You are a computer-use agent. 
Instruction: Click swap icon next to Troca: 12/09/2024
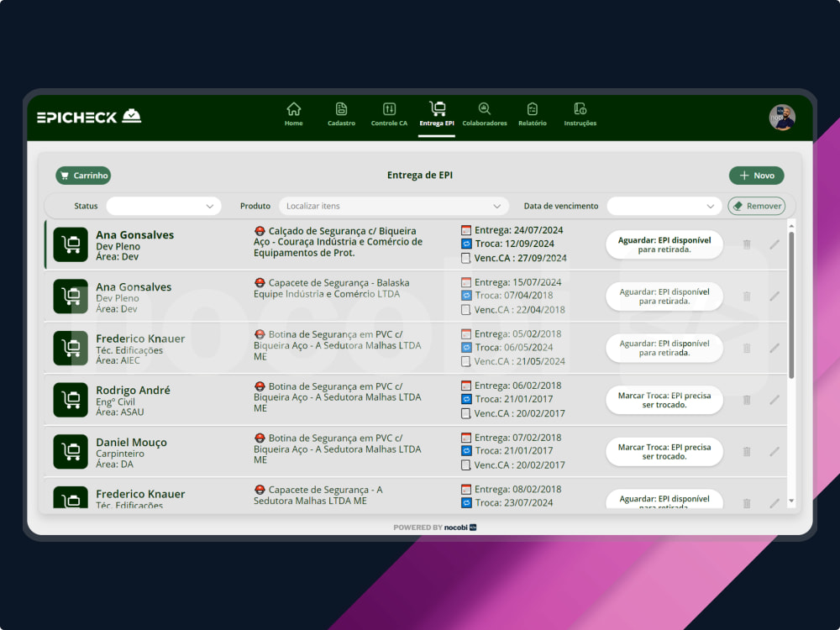click(x=466, y=244)
